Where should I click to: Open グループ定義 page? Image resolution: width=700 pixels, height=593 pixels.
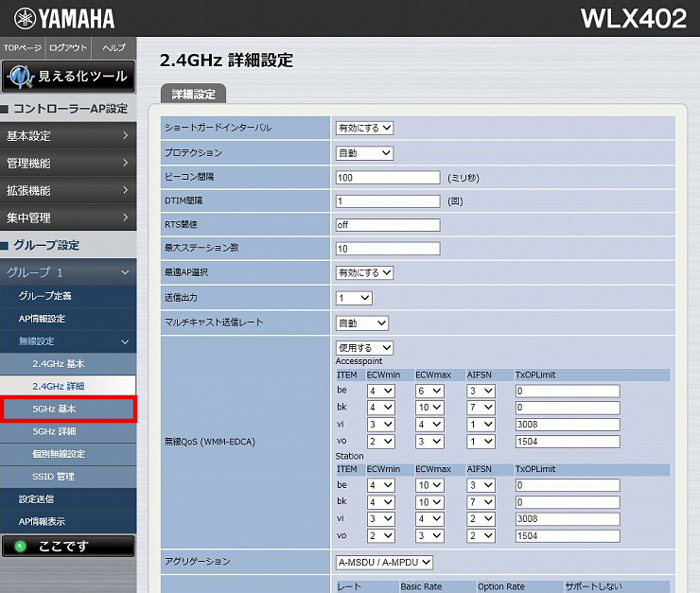click(x=68, y=296)
